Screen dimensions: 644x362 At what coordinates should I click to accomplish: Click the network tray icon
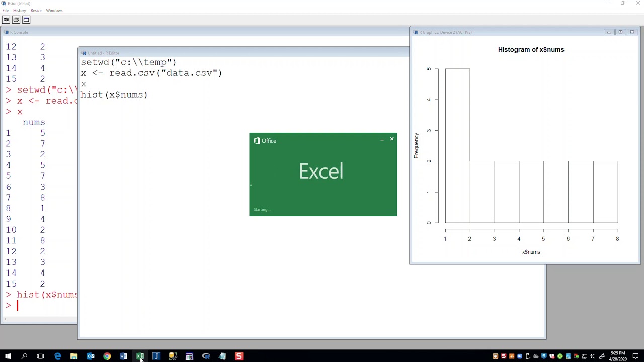pos(584,356)
